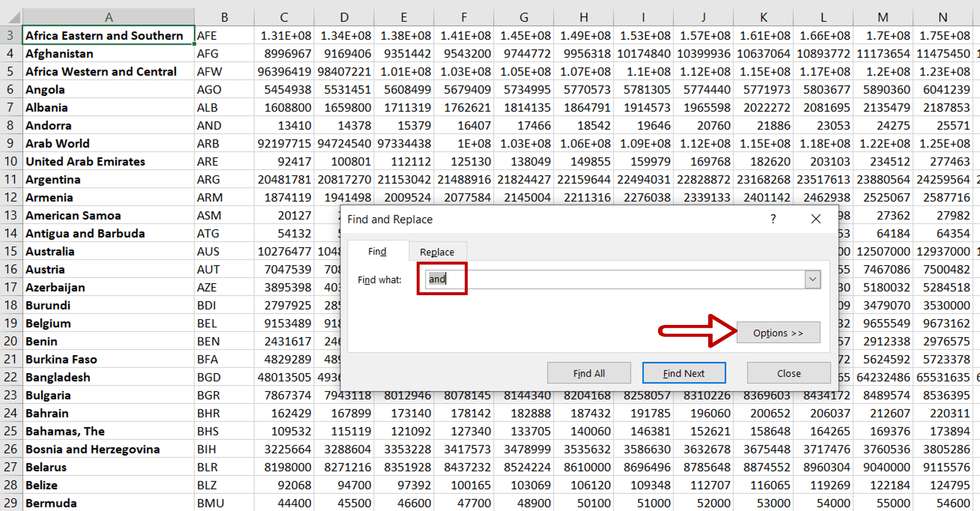Close the Find and Replace dialog with X
This screenshot has width=980, height=511.
816,219
